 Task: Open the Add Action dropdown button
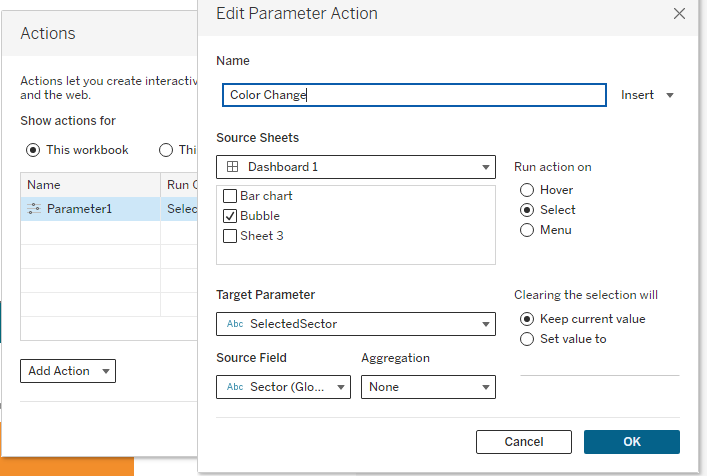pos(68,371)
